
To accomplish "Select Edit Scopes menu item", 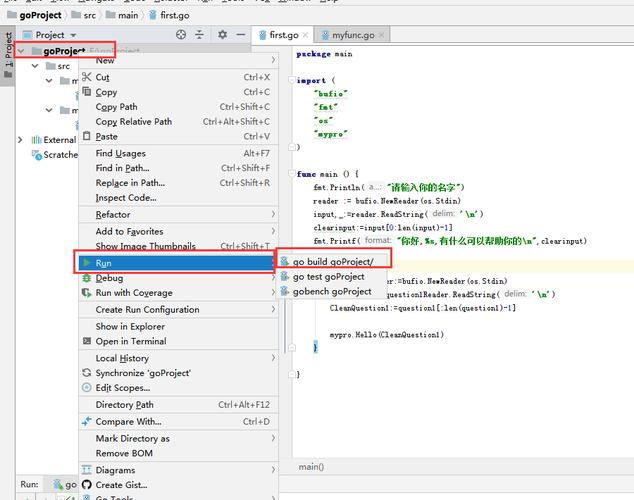I will 178,388.
